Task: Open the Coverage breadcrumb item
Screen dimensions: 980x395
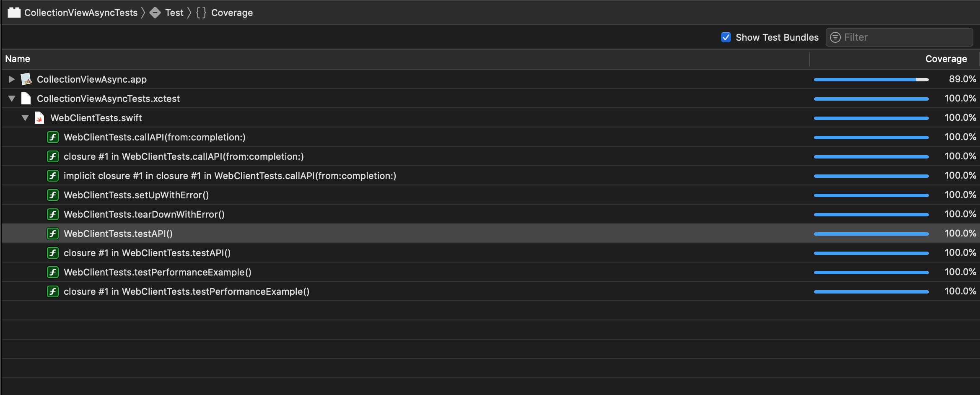Action: [x=232, y=13]
